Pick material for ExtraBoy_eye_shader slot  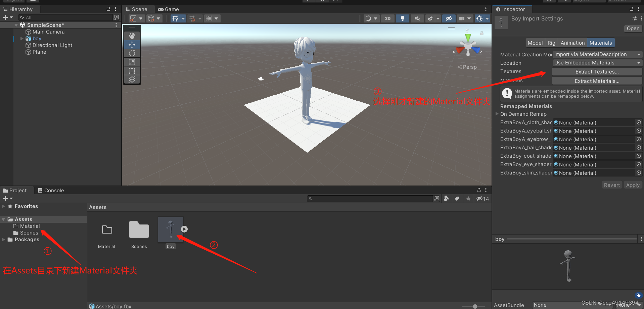click(639, 164)
